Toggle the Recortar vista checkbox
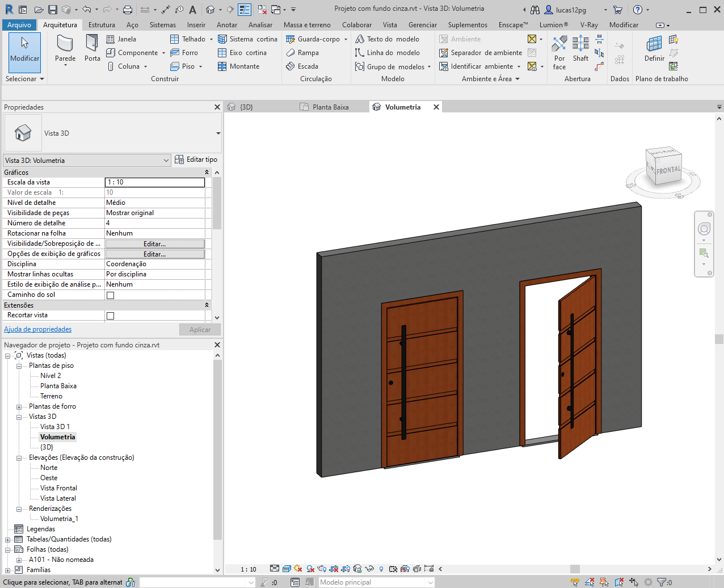The width and height of the screenshot is (724, 588). point(110,316)
